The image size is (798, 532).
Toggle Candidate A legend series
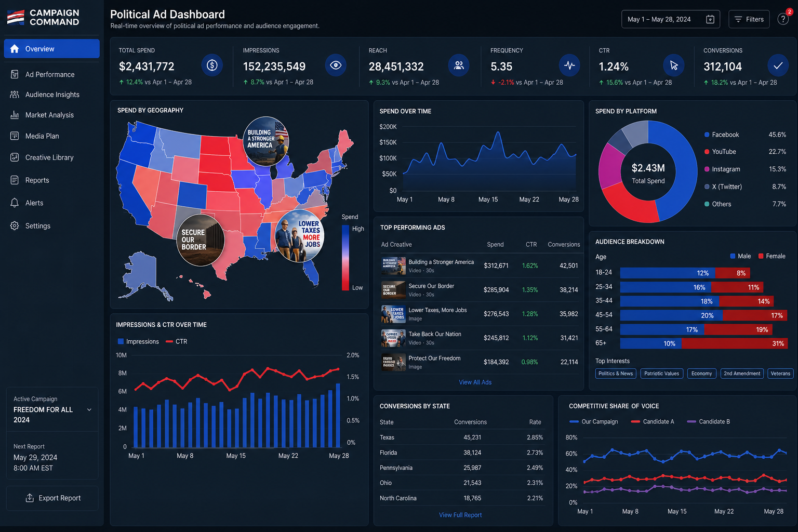click(x=653, y=421)
